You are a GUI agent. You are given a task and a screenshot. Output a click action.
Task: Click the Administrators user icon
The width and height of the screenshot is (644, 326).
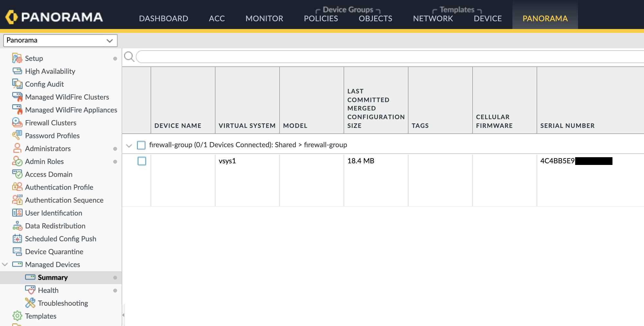tap(17, 149)
